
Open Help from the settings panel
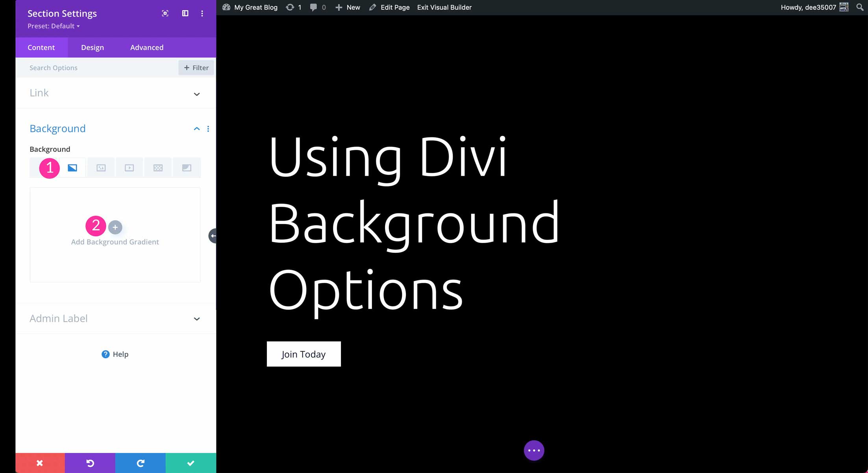[x=115, y=354]
